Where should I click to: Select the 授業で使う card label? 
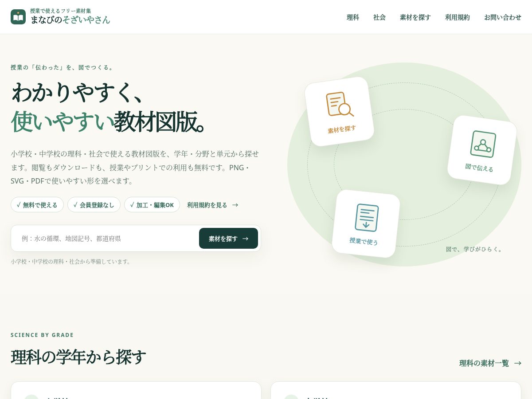click(x=364, y=241)
